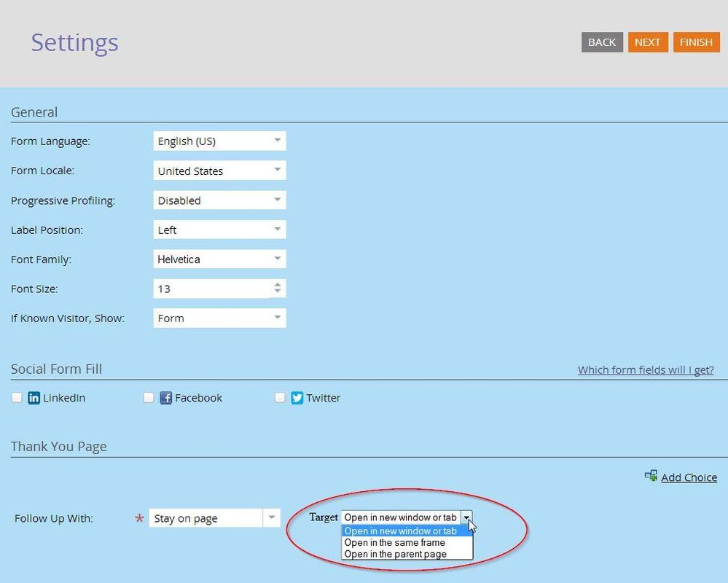728x583 pixels.
Task: Choose Open in new window or tab
Action: [x=407, y=531]
